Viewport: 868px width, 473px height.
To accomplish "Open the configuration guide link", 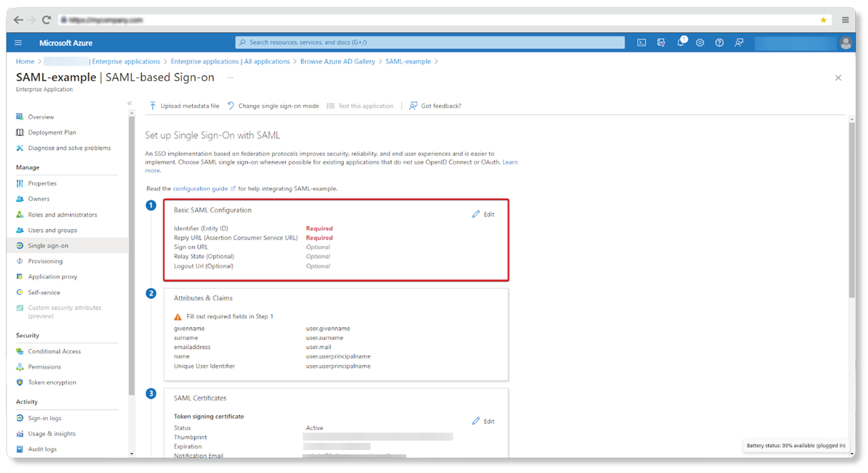I will (204, 189).
